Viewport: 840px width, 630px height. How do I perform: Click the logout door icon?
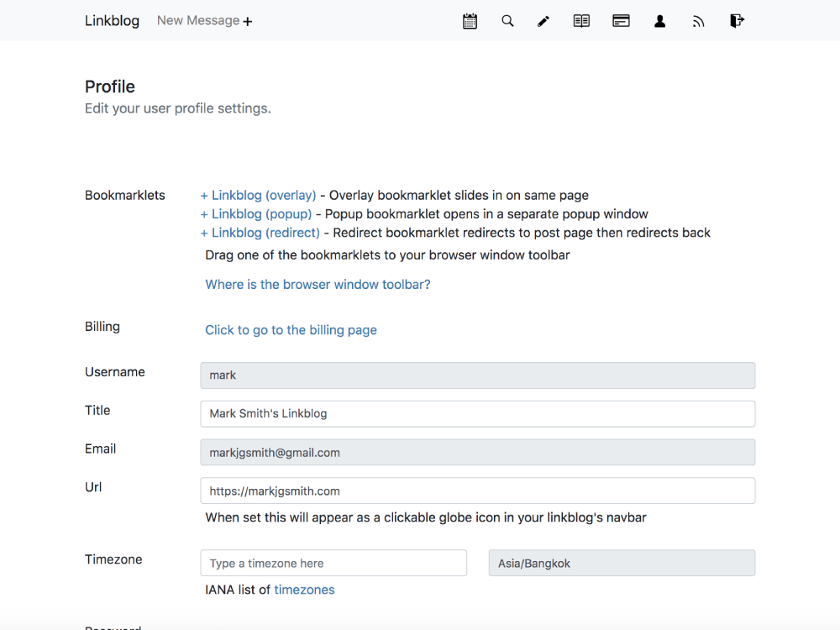point(738,21)
